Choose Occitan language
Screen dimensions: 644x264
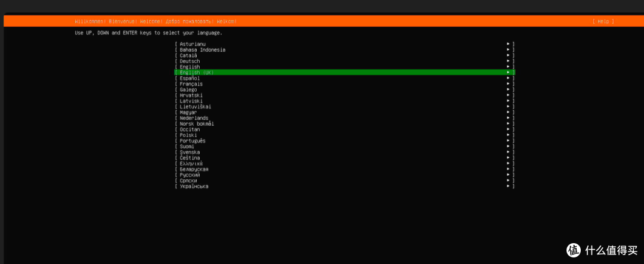click(345, 129)
